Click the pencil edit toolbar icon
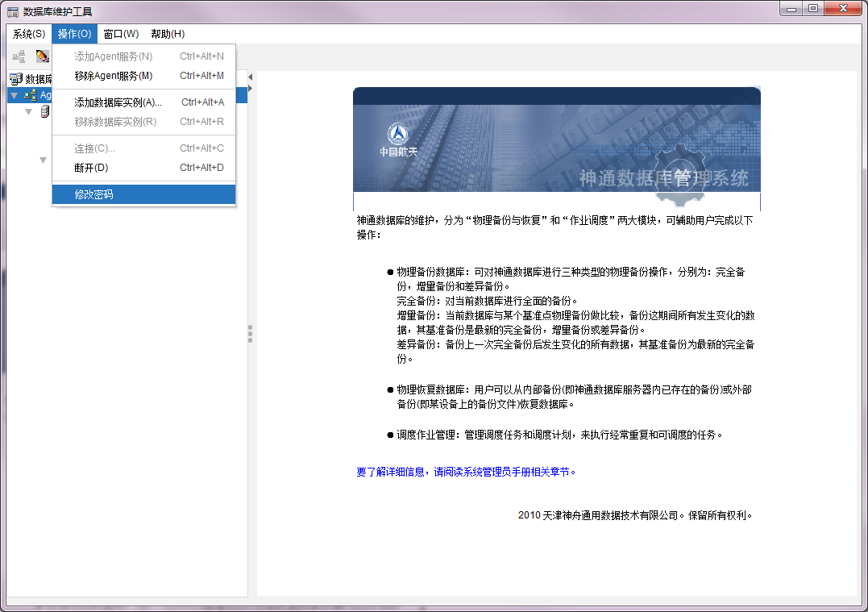 pos(42,56)
